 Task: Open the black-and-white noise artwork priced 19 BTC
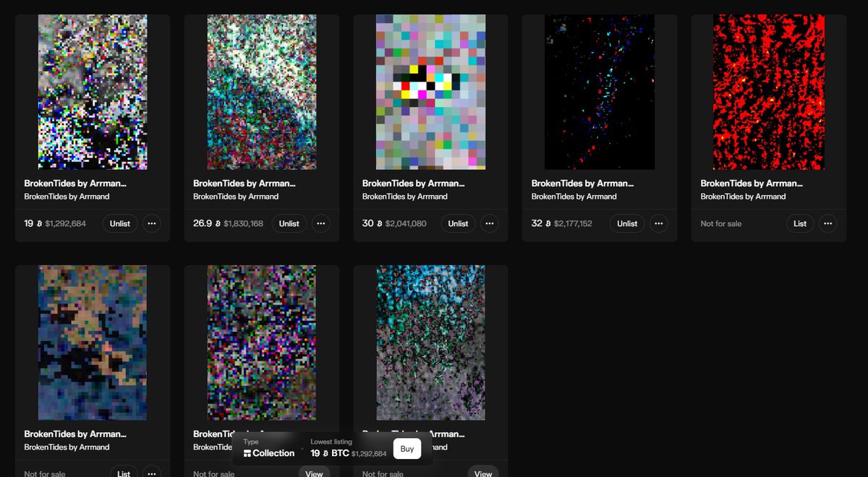pyautogui.click(x=93, y=92)
